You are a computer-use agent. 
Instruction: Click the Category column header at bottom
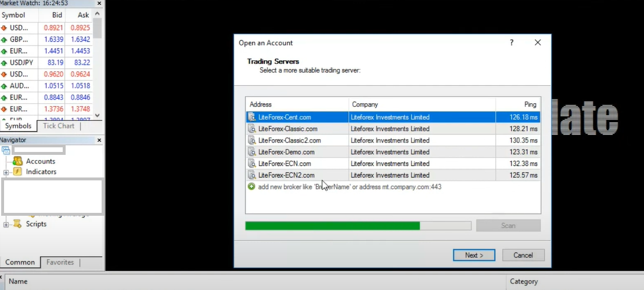point(524,281)
